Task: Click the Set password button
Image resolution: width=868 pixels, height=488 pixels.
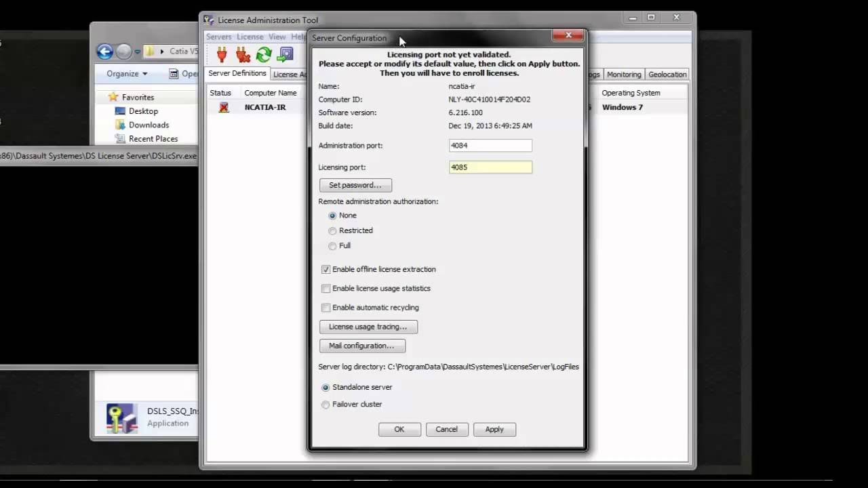Action: pyautogui.click(x=355, y=185)
